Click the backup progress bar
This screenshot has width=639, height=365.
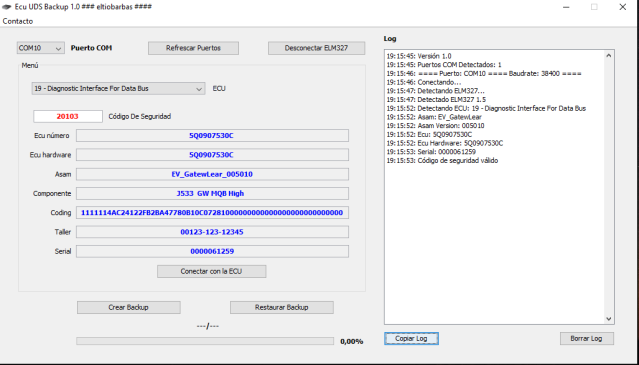pyautogui.click(x=205, y=341)
